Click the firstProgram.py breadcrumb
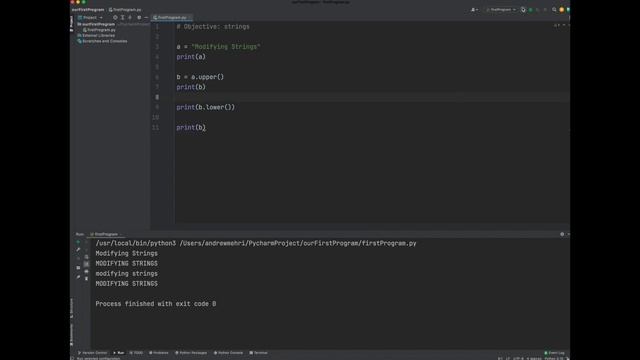 125,9
